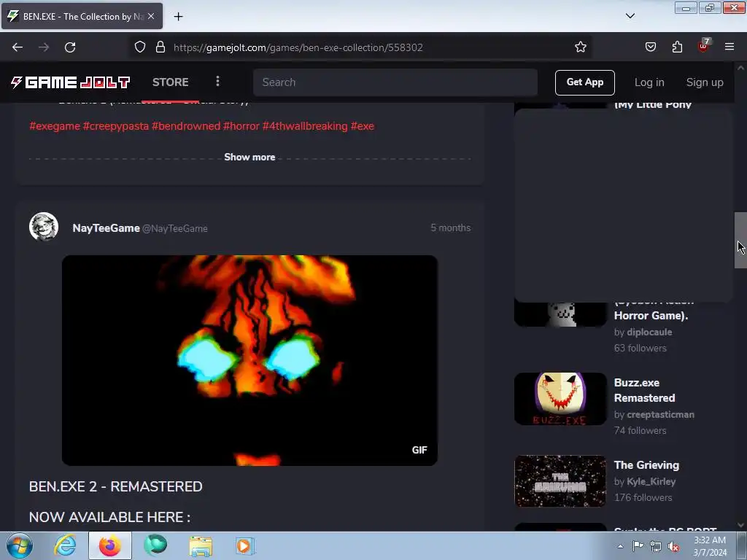Open the network tray icon
Screen dimensions: 747x560
(x=656, y=546)
